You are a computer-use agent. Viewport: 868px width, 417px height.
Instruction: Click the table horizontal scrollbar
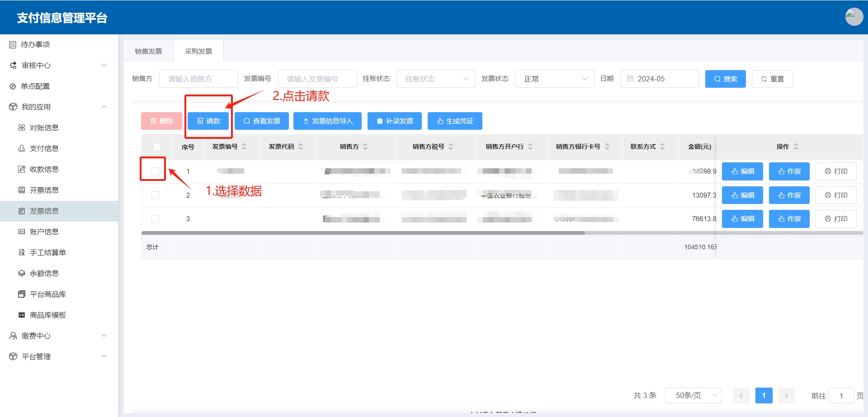tap(363, 233)
